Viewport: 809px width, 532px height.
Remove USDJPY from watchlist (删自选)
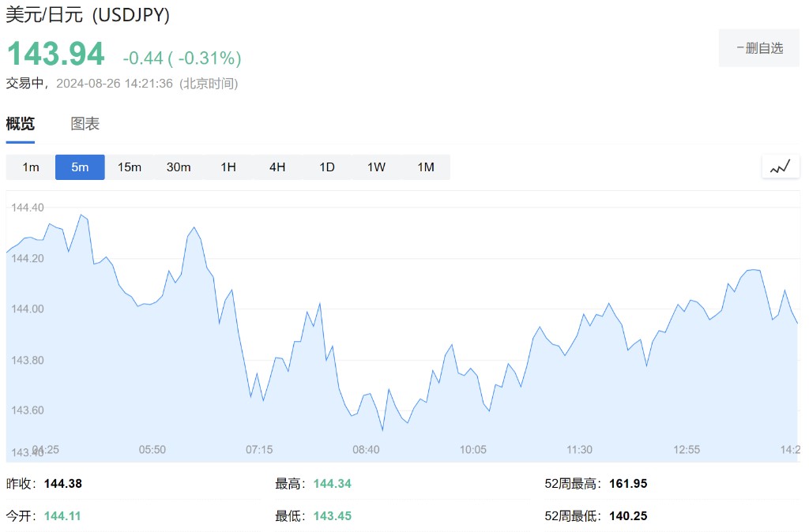tap(759, 48)
